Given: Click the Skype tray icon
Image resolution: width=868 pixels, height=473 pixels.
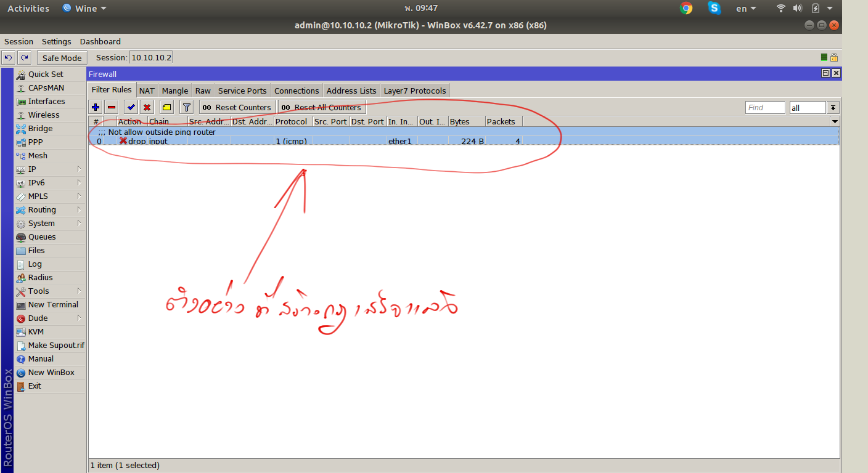Looking at the screenshot, I should pyautogui.click(x=714, y=9).
